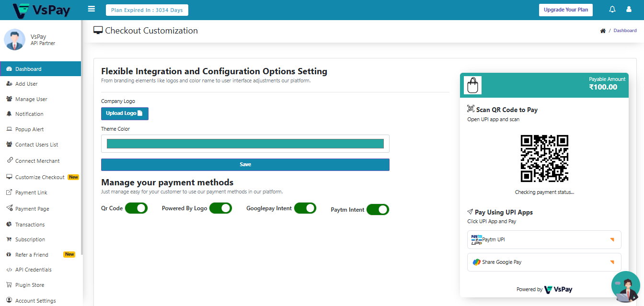The height and width of the screenshot is (306, 644).
Task: Select the Paytm UPI payment option
Action: click(544, 239)
